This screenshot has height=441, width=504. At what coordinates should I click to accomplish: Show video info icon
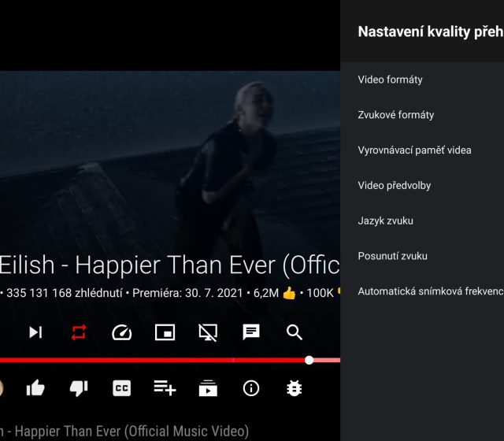pyautogui.click(x=251, y=387)
